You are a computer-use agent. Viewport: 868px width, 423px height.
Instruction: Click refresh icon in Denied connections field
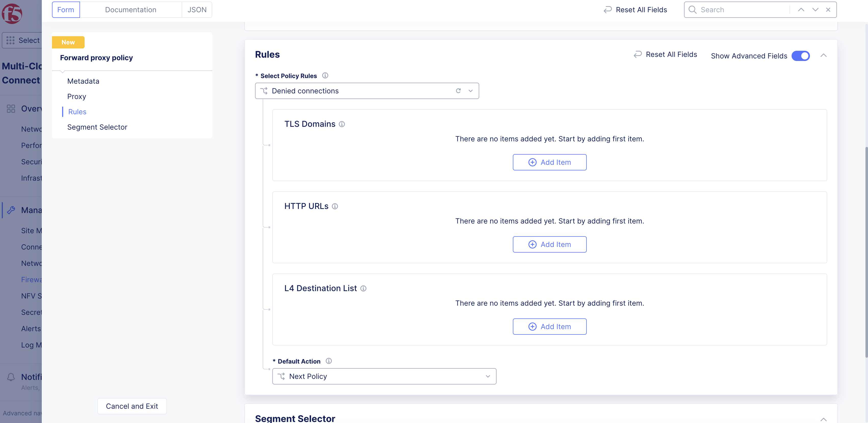(458, 91)
